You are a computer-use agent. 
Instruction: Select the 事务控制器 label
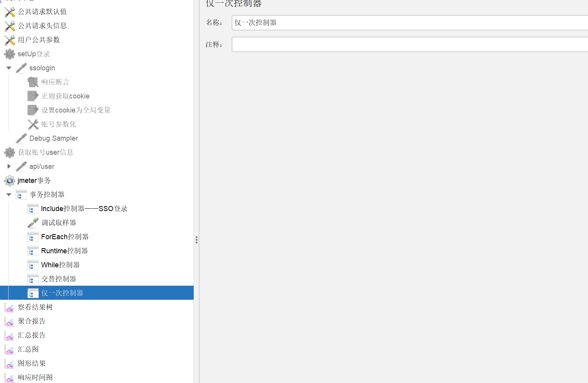[x=47, y=195]
